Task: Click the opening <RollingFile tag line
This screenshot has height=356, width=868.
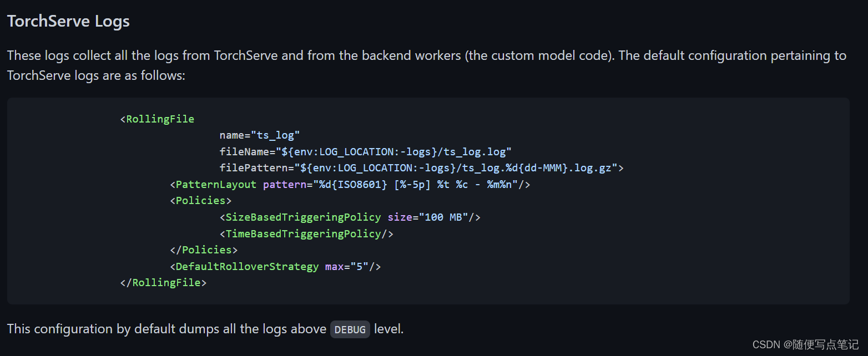Action: click(157, 119)
